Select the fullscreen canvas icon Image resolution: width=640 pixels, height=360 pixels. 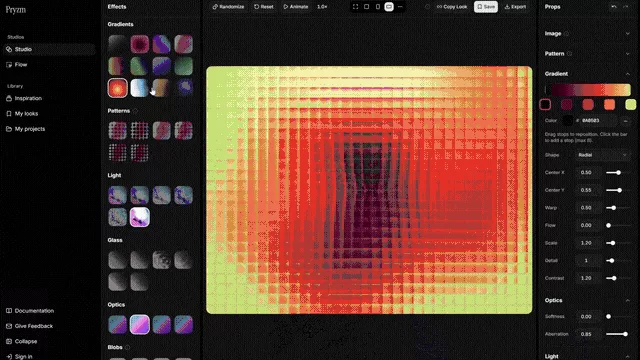pyautogui.click(x=356, y=7)
